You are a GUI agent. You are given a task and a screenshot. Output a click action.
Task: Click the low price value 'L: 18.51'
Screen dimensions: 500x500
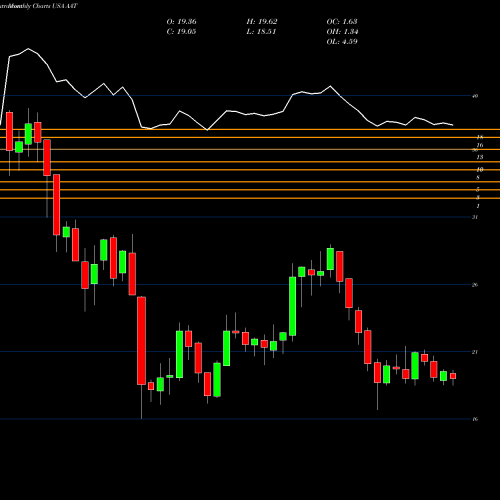point(262,32)
